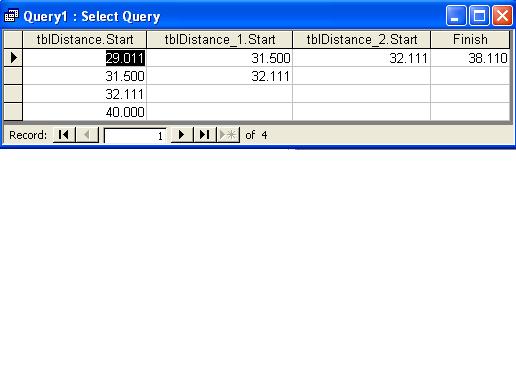Go to next record navigation button
This screenshot has height=384, width=516.
tap(182, 135)
